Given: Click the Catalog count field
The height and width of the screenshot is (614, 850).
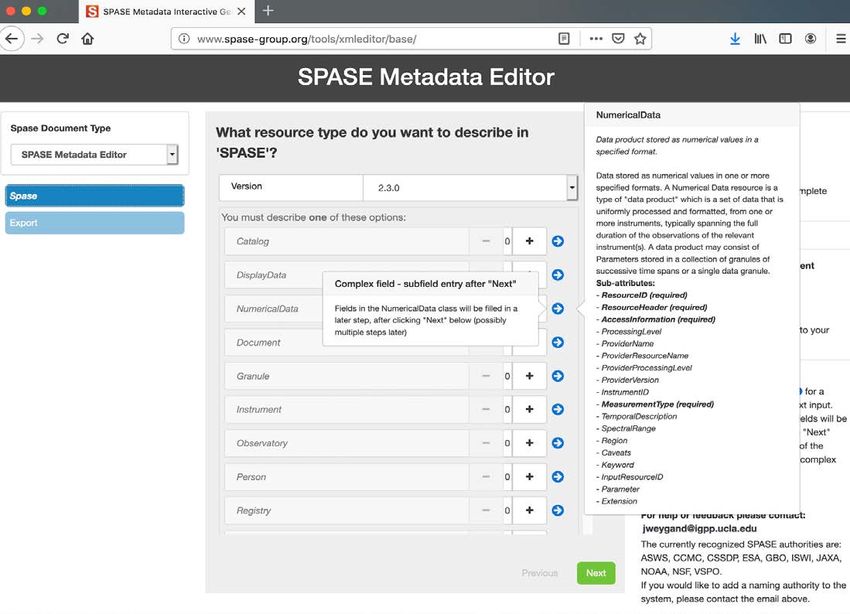Looking at the screenshot, I should click(507, 241).
